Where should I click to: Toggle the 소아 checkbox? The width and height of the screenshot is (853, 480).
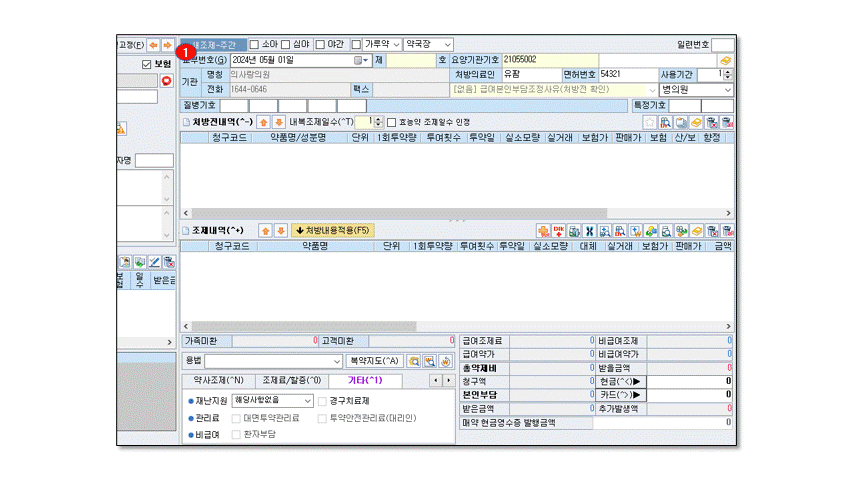coord(254,44)
